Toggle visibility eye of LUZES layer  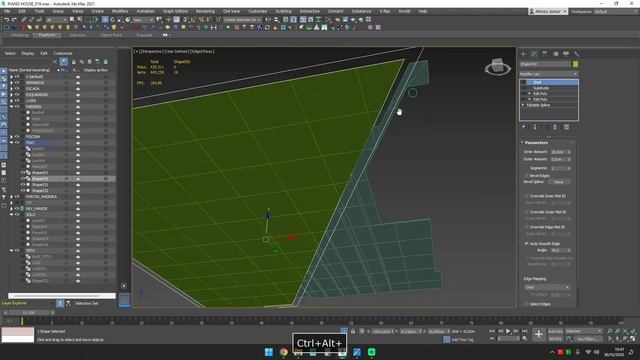point(17,100)
